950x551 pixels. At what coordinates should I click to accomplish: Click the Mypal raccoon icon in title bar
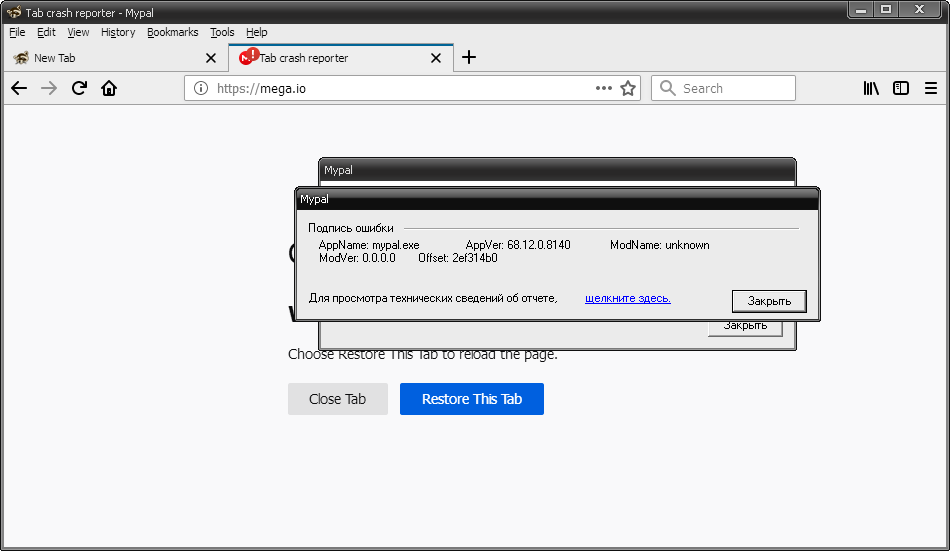[x=13, y=12]
